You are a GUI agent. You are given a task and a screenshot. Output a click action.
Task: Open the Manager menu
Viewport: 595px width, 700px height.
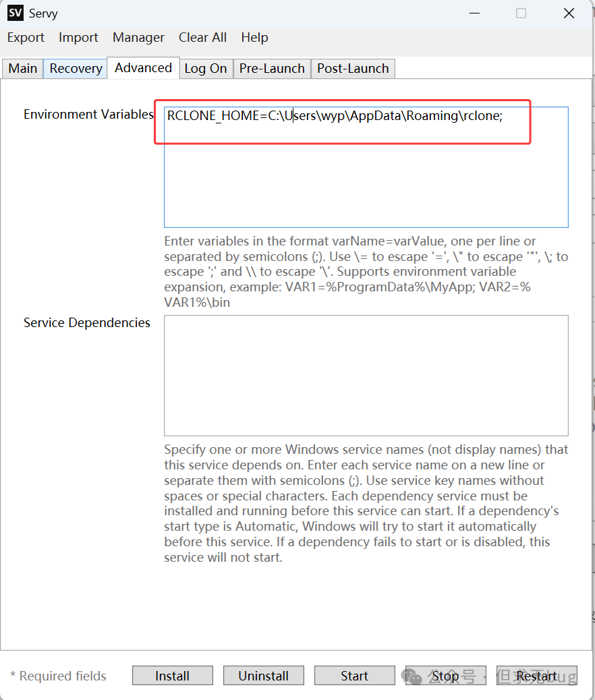[x=138, y=38]
